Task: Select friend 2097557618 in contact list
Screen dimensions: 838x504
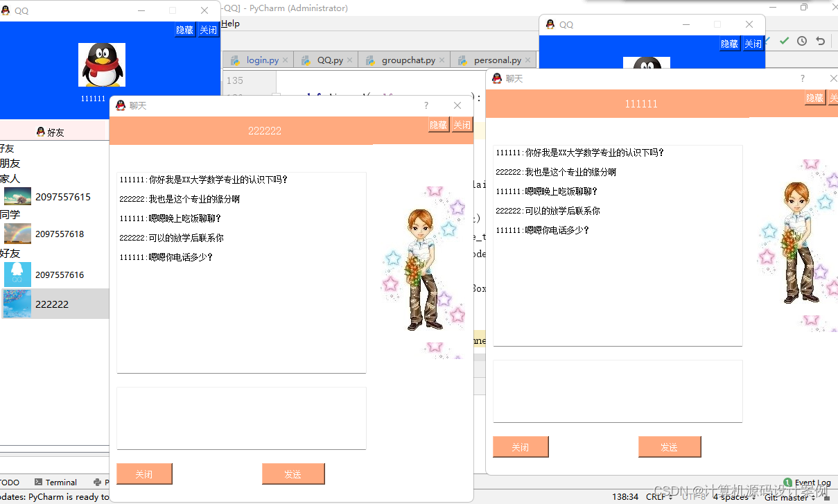Action: [x=54, y=234]
